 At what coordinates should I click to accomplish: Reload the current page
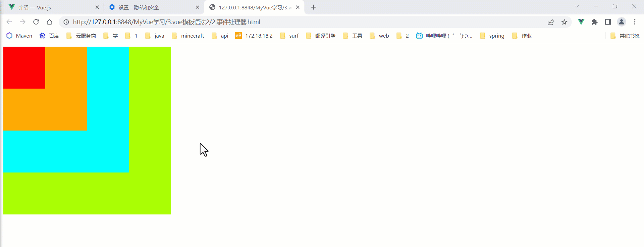point(36,22)
